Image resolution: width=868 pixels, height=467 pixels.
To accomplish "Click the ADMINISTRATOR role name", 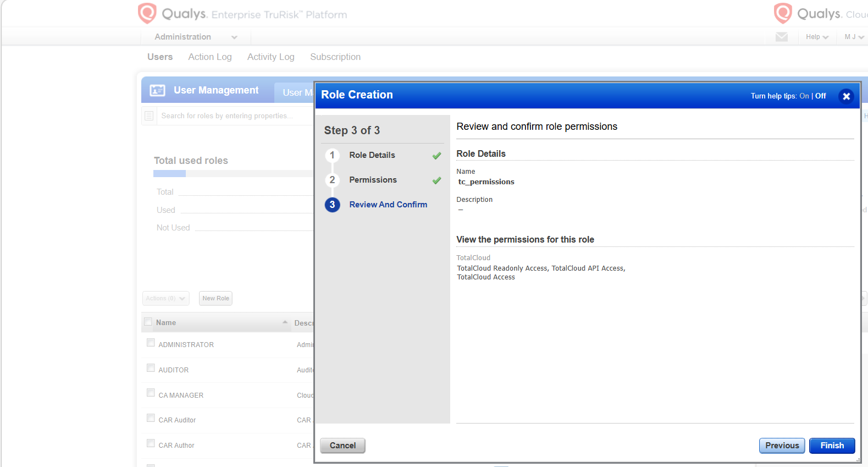I will click(x=186, y=345).
